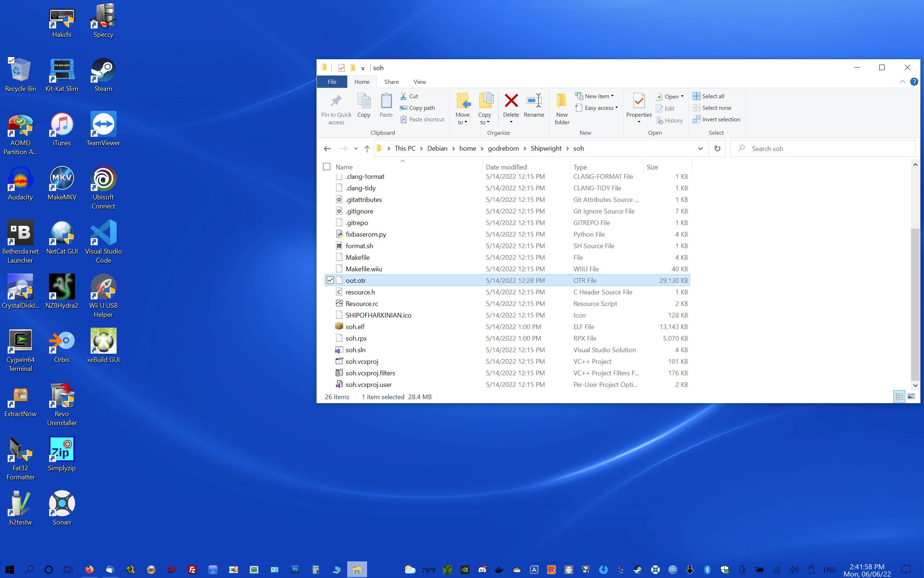
Task: Click Invert selection in the ribbon
Action: point(716,119)
